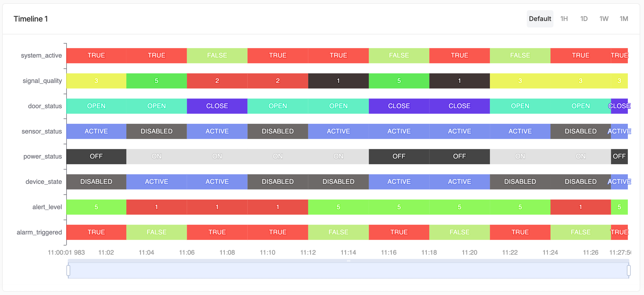The image size is (644, 295).
Task: Click the top grip of the zoom bar
Action: coord(348,261)
